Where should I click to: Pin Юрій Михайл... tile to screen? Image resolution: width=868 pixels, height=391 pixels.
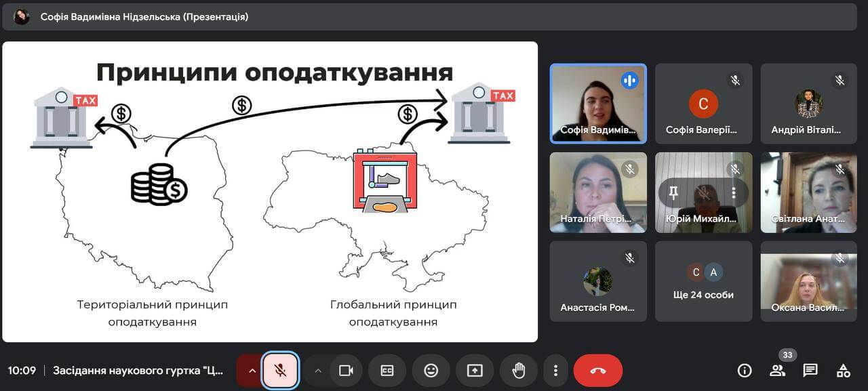tap(673, 194)
